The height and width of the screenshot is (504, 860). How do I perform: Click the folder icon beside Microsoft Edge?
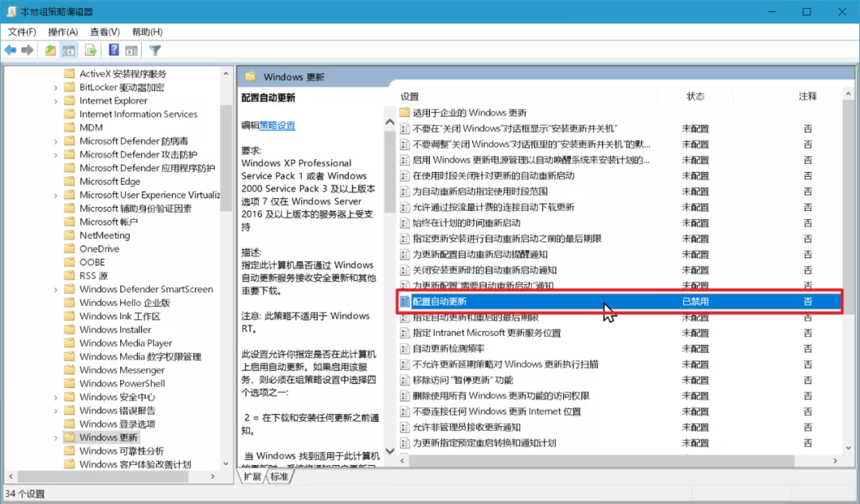tap(69, 182)
